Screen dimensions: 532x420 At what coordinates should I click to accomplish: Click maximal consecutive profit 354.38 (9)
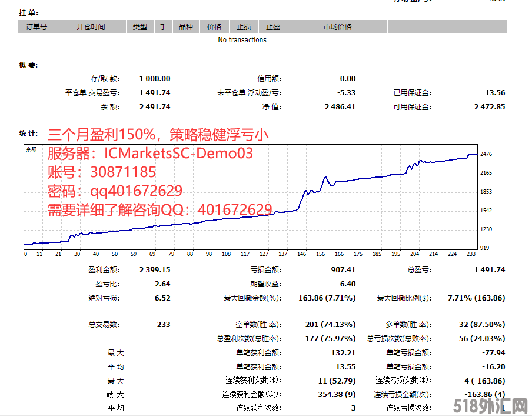(x=337, y=395)
